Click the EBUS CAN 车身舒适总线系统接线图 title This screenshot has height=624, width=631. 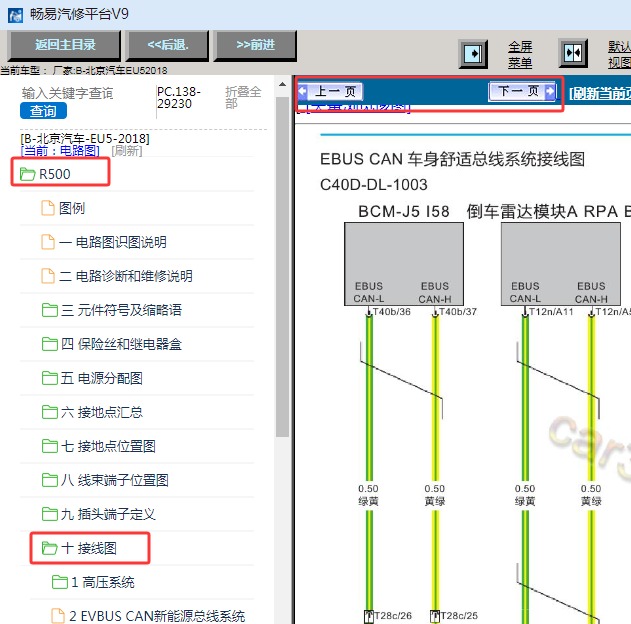click(x=453, y=159)
